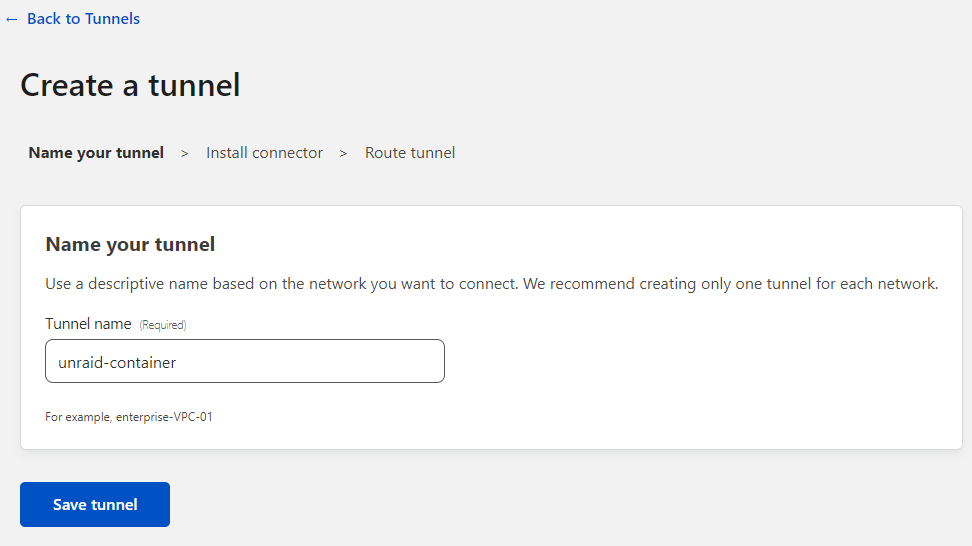Click the unraid-container text in the field
Image resolution: width=972 pixels, height=546 pixels.
click(117, 362)
